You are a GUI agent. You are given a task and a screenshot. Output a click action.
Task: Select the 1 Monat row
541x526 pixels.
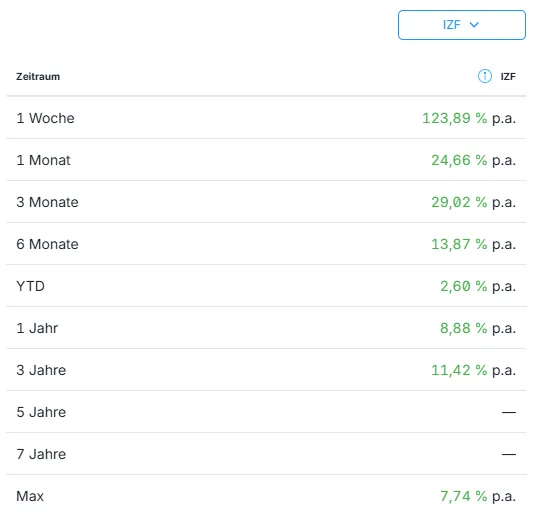[x=266, y=160]
